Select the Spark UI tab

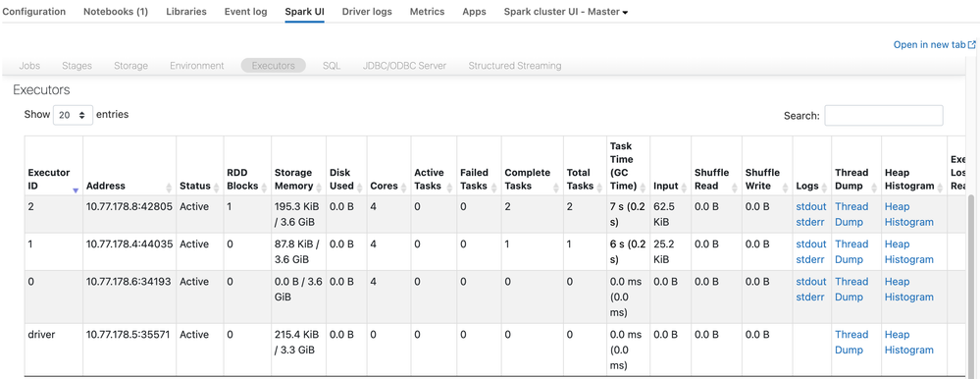(304, 11)
